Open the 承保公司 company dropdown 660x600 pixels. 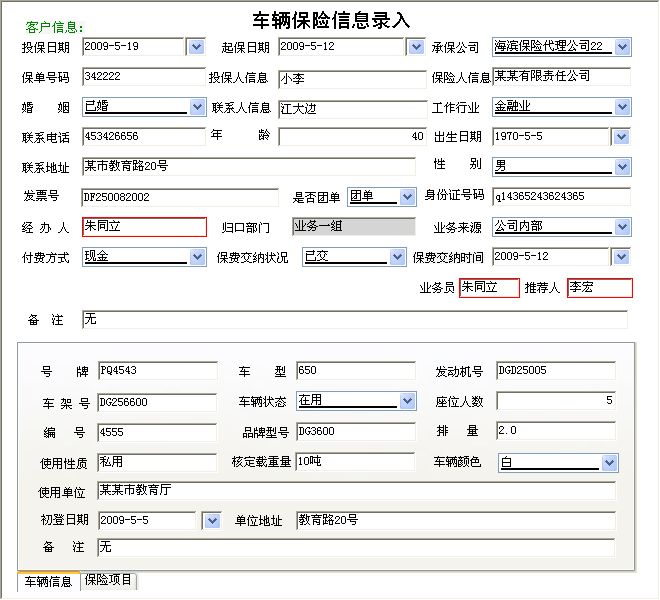(x=622, y=47)
